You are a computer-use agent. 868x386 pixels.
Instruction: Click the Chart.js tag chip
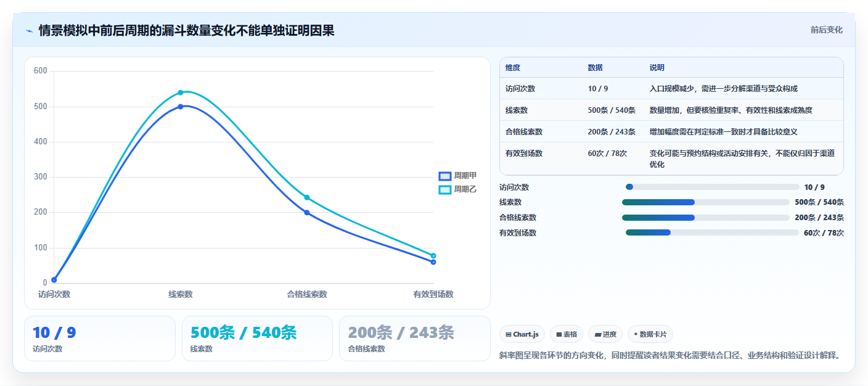click(x=522, y=334)
